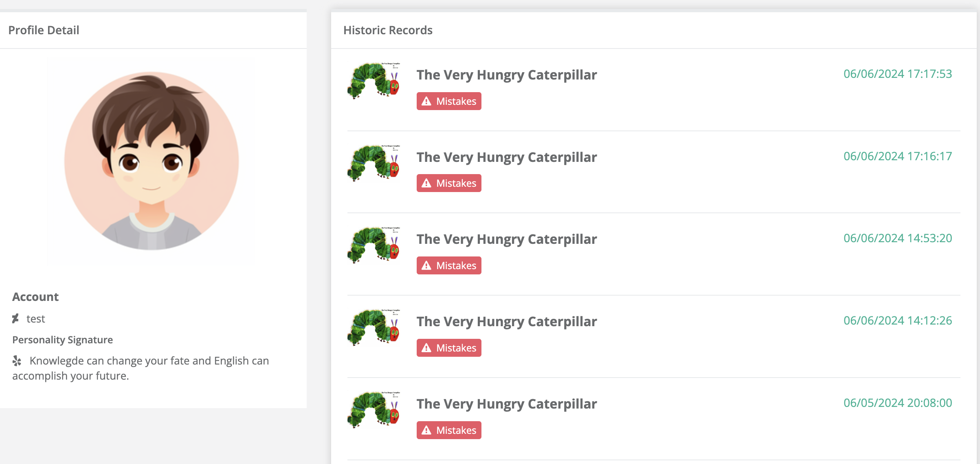
Task: Click the caterpillar thumbnail of the second record
Action: (x=374, y=163)
